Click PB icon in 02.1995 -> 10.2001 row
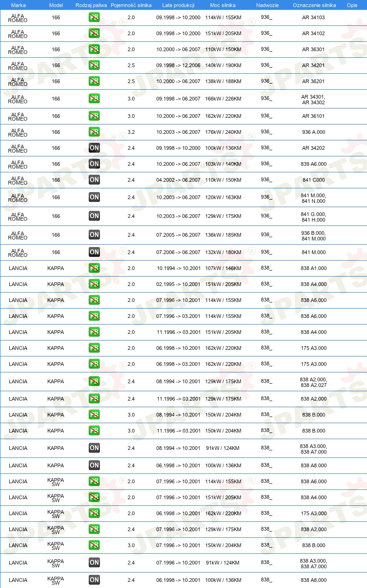The width and height of the screenshot is (367, 588). (94, 285)
